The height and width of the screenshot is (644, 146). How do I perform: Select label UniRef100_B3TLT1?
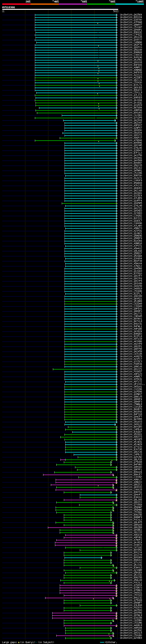[x=131, y=85]
